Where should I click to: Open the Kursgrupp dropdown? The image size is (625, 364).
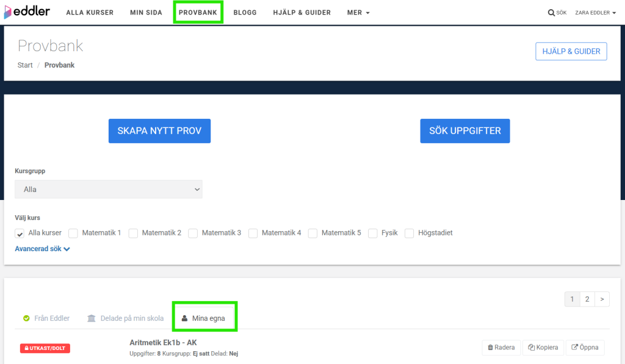tap(108, 190)
